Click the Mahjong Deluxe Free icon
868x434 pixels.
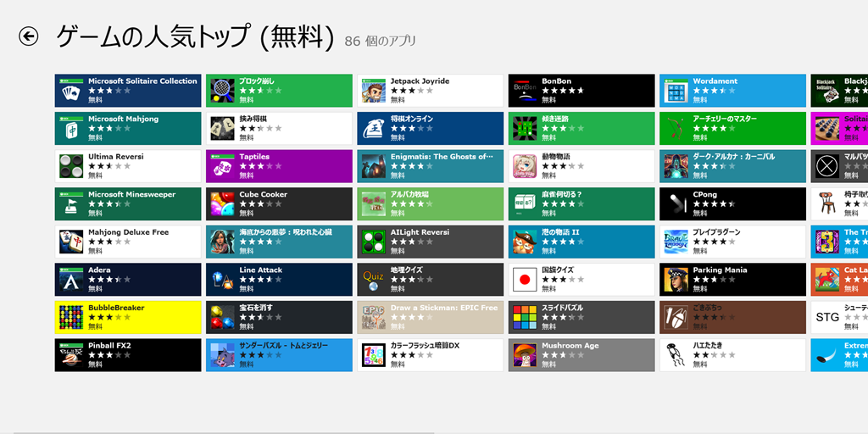tap(71, 242)
